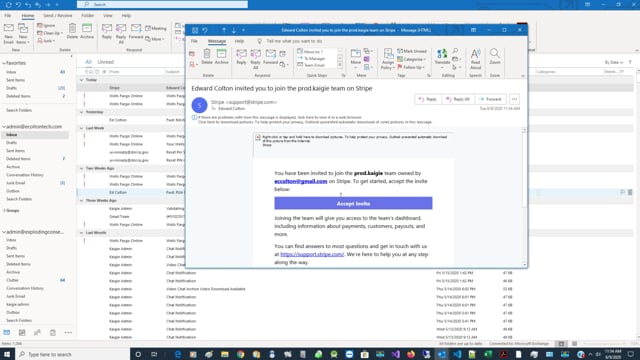The height and width of the screenshot is (360, 640).
Task: Open the File tab in message window
Action: [194, 41]
